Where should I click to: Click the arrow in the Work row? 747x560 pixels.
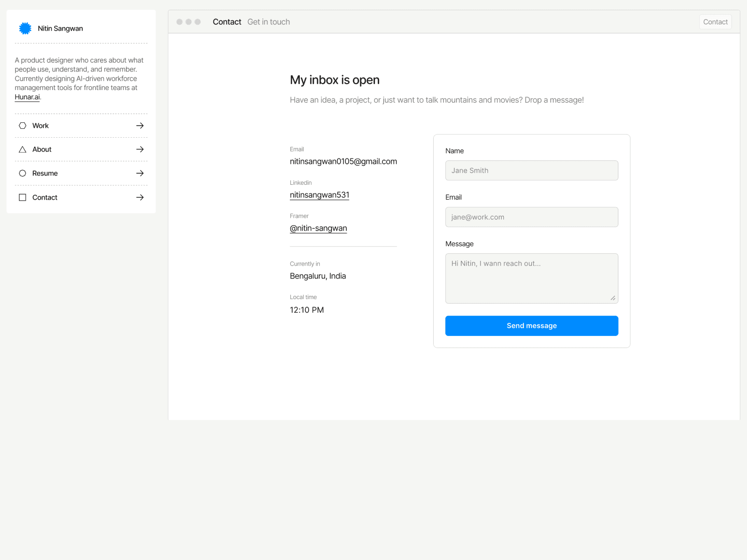tap(140, 126)
